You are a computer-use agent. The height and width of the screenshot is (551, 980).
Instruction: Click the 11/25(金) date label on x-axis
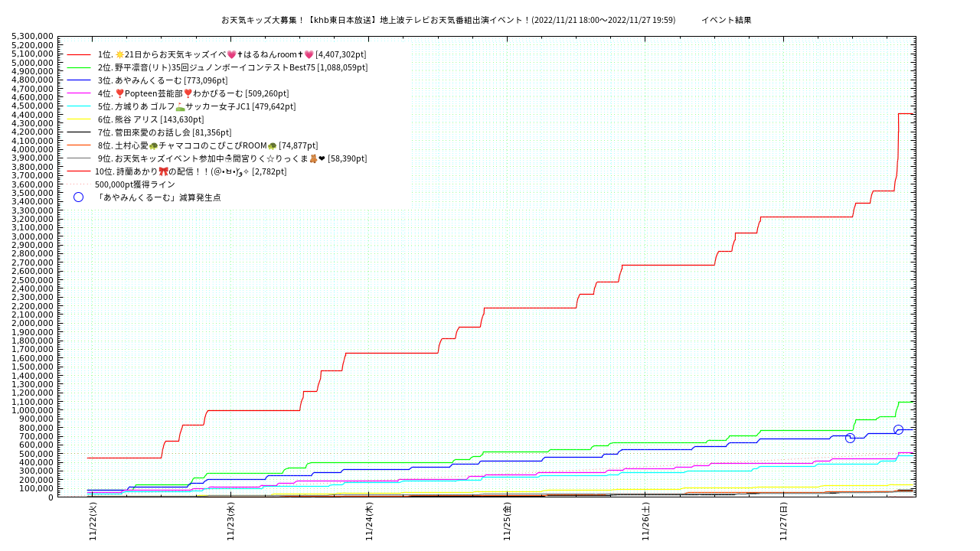click(507, 522)
